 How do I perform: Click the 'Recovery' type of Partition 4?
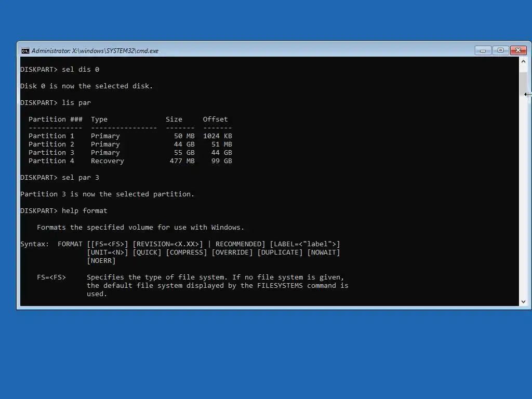click(107, 161)
